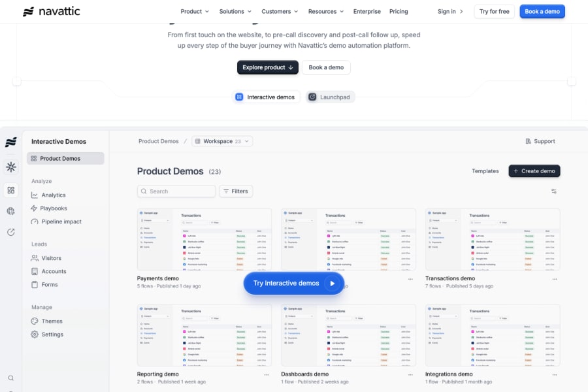Screen dimensions: 588x392
Task: Click the Explore product button
Action: tap(268, 67)
